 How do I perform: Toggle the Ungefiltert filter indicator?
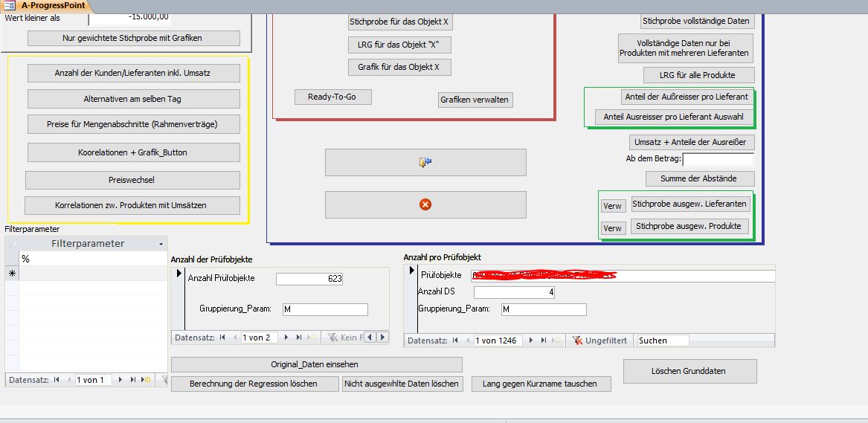pyautogui.click(x=601, y=340)
